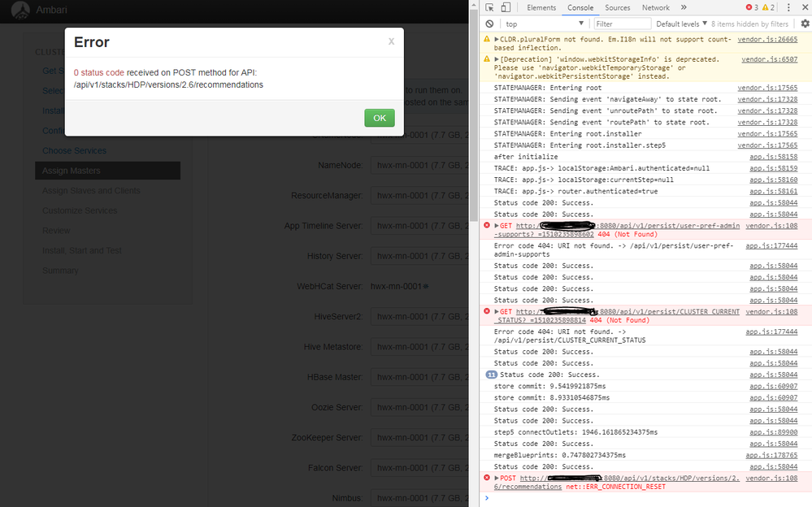Viewport: 812px width, 507px height.
Task: Select Install, Start and Test step
Action: [82, 250]
